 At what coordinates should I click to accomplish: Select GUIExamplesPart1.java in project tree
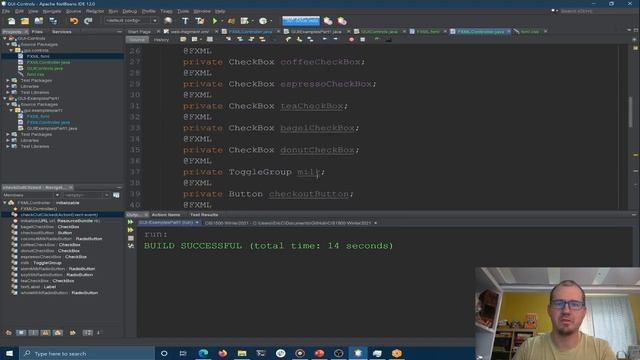[52, 128]
